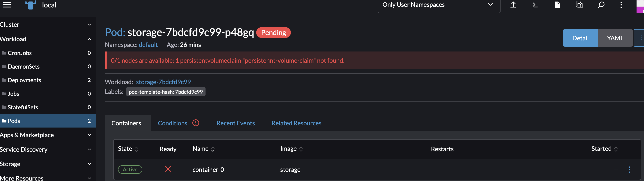The width and height of the screenshot is (644, 181).
Task: Open the Recent Events tab
Action: [x=236, y=123]
